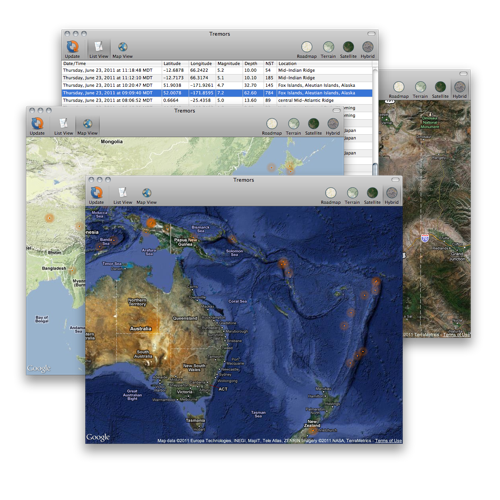The height and width of the screenshot is (500, 500).
Task: Toggle toolbar pill button in list window
Action: [x=371, y=34]
